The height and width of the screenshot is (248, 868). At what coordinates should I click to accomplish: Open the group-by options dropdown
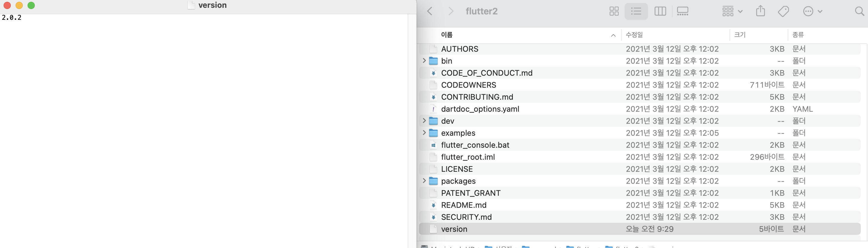pyautogui.click(x=732, y=11)
